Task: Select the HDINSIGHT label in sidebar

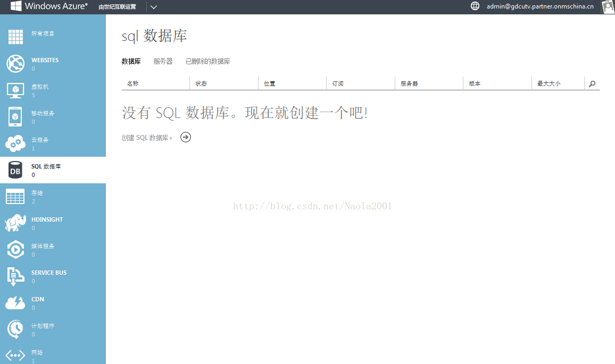Action: click(x=47, y=219)
